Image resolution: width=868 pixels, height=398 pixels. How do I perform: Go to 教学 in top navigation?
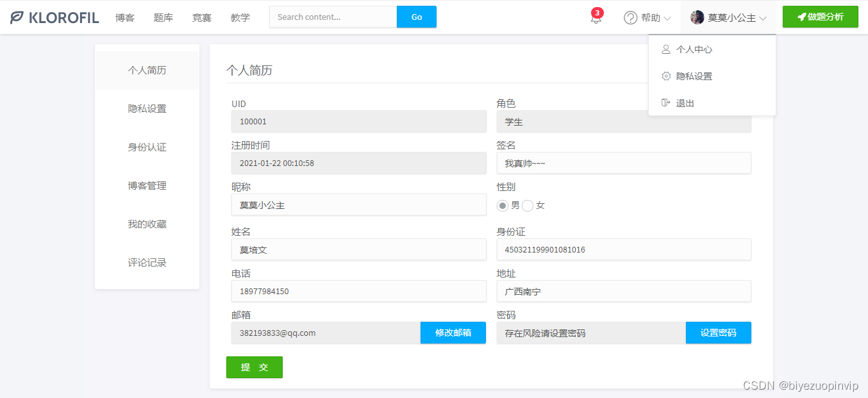(x=240, y=18)
